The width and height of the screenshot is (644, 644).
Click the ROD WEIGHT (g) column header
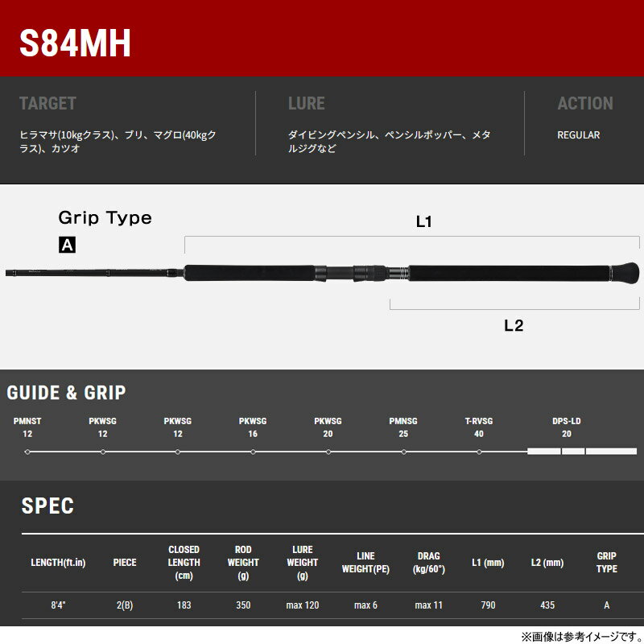(243, 562)
